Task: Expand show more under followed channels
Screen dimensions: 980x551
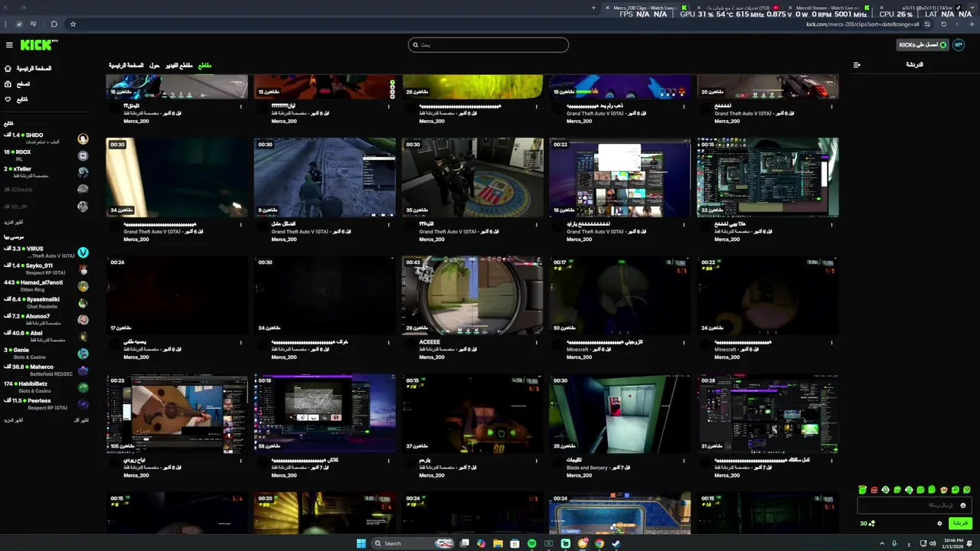Action: [x=14, y=222]
